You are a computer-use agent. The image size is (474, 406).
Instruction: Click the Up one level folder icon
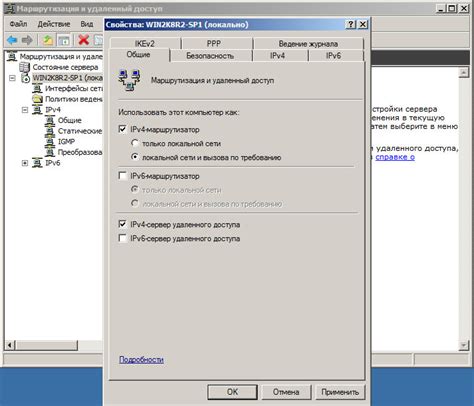point(48,40)
